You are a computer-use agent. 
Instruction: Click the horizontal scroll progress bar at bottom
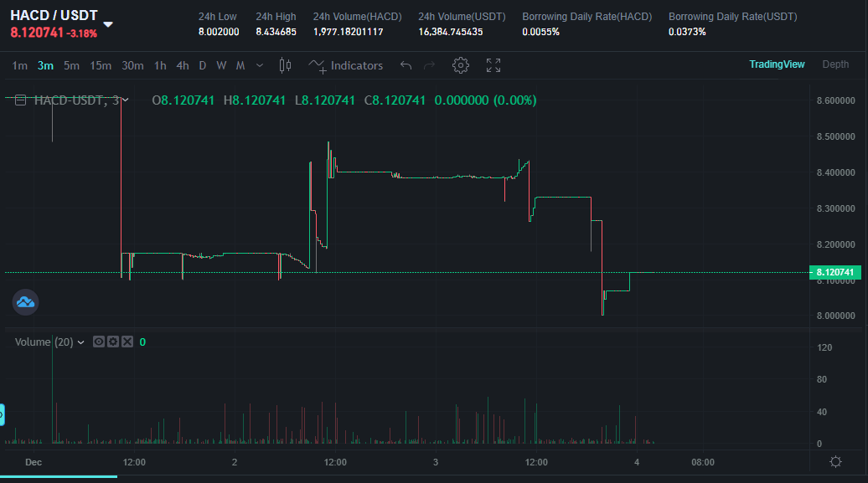click(x=59, y=475)
